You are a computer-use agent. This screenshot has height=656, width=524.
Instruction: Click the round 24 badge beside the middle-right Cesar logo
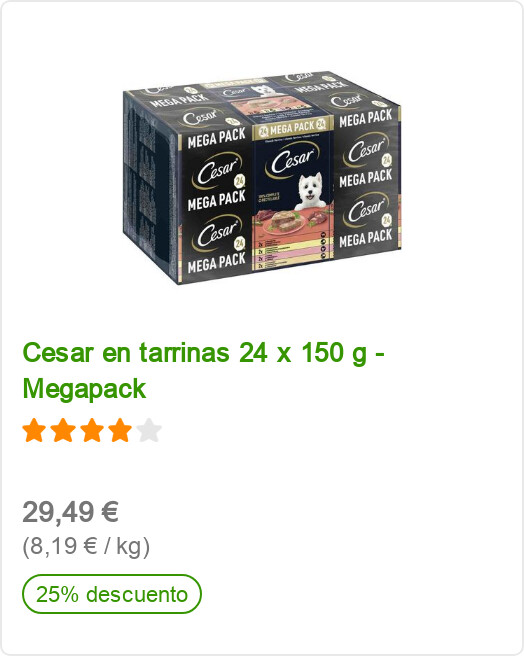click(387, 220)
